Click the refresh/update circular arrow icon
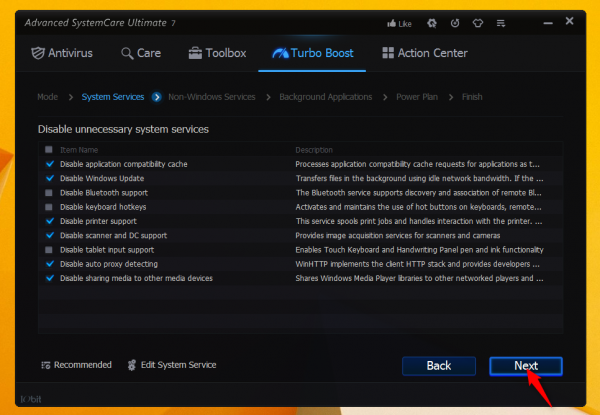 pyautogui.click(x=455, y=23)
